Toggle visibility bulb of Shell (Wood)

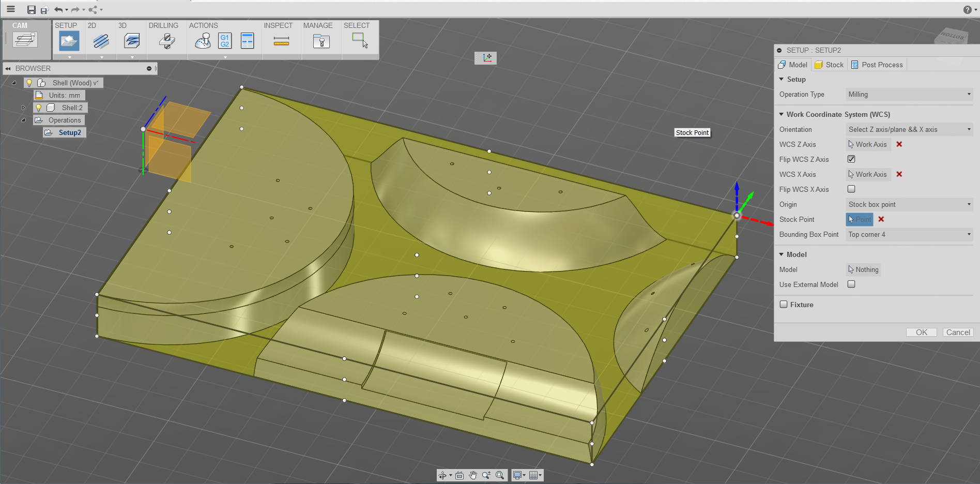pyautogui.click(x=29, y=83)
